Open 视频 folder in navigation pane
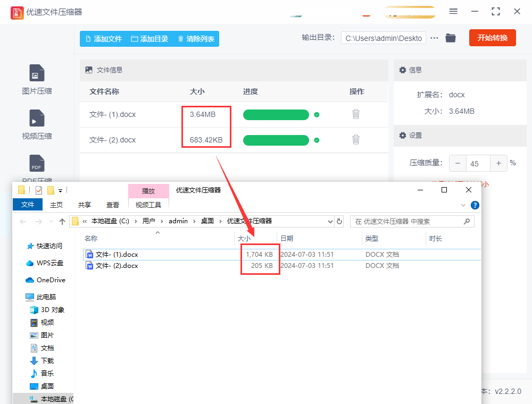532x404 pixels. 42,322
